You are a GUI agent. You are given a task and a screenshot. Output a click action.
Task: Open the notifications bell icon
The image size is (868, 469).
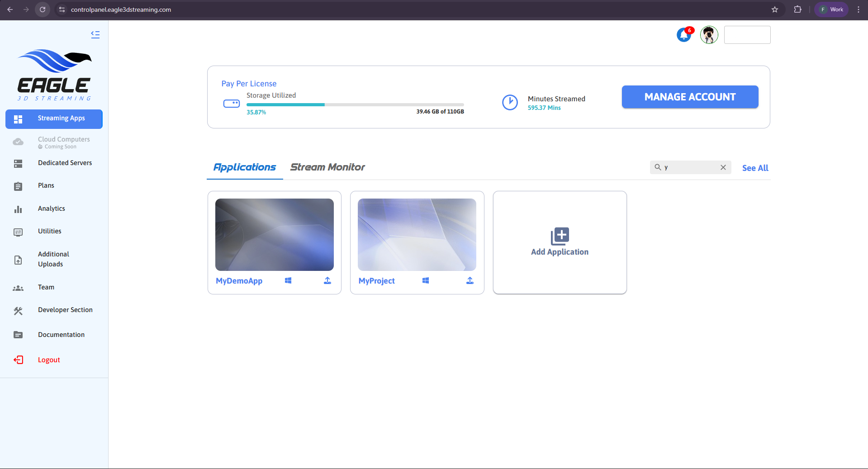[684, 35]
